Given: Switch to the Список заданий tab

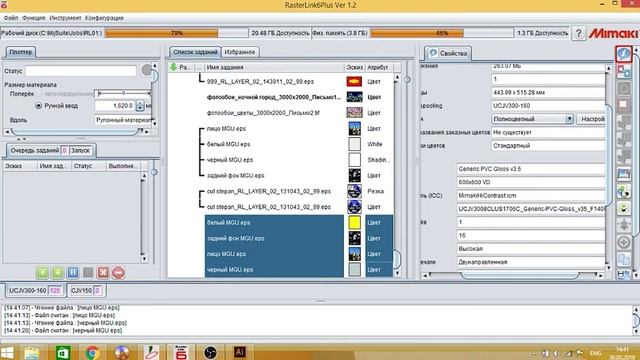Looking at the screenshot, I should (195, 52).
